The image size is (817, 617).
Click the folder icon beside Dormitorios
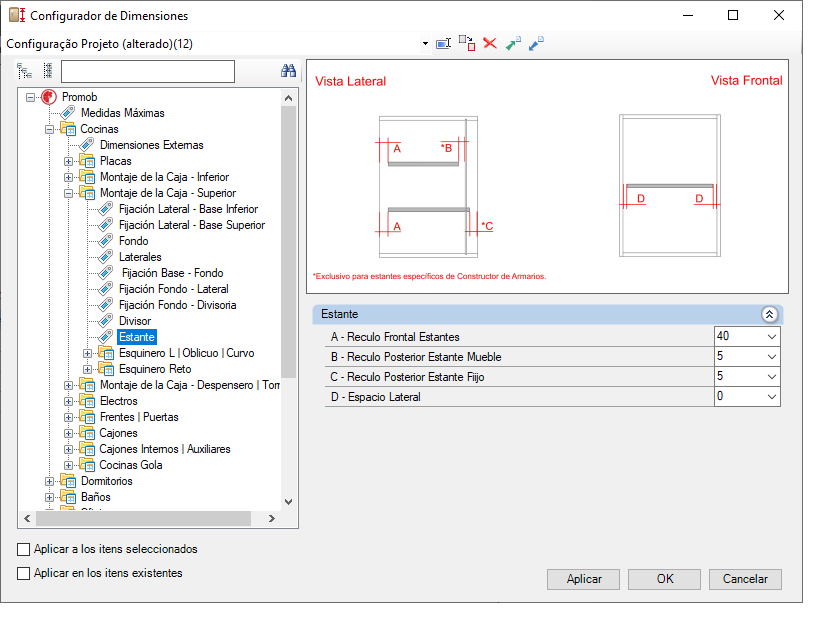[x=68, y=481]
